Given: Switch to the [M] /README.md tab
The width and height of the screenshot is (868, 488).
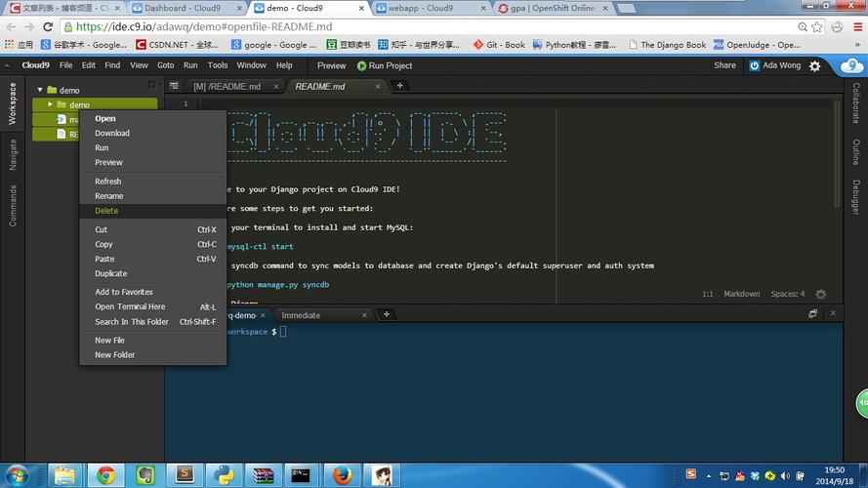Looking at the screenshot, I should tap(227, 86).
